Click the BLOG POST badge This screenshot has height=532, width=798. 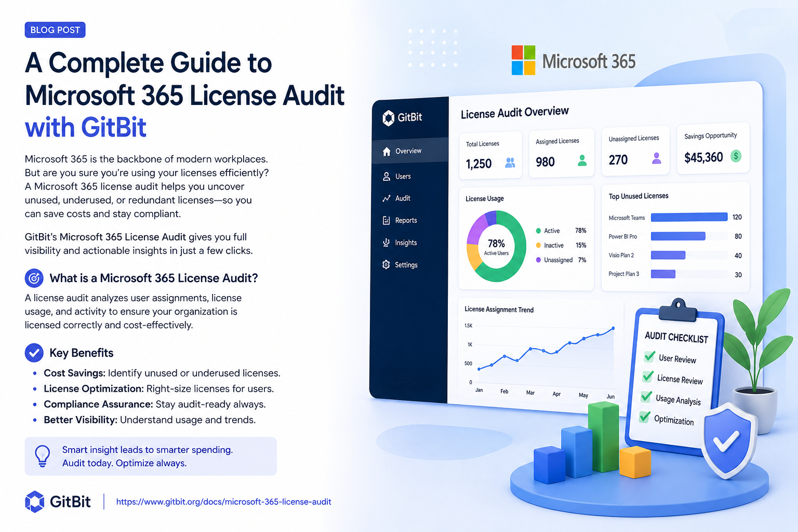[x=55, y=30]
